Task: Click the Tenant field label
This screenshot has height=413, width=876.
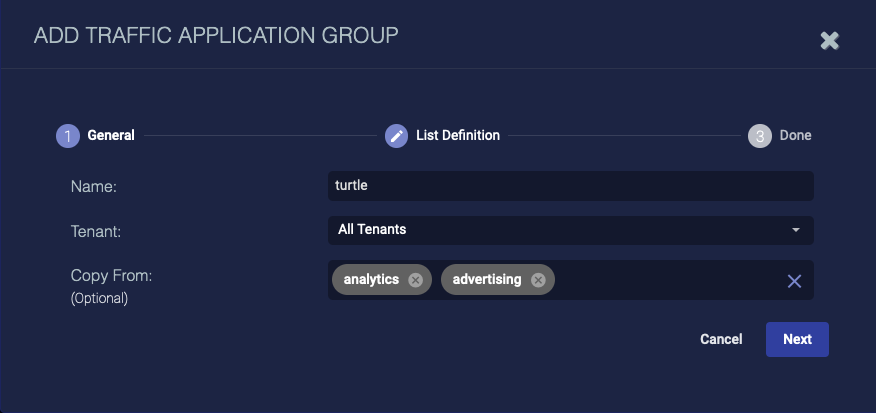Action: point(98,230)
